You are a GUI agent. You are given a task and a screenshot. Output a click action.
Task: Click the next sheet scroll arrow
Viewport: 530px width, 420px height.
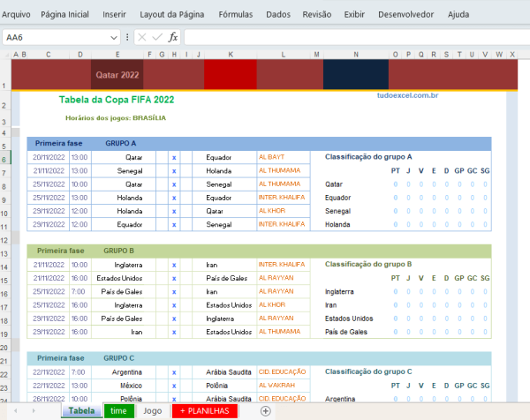34,411
